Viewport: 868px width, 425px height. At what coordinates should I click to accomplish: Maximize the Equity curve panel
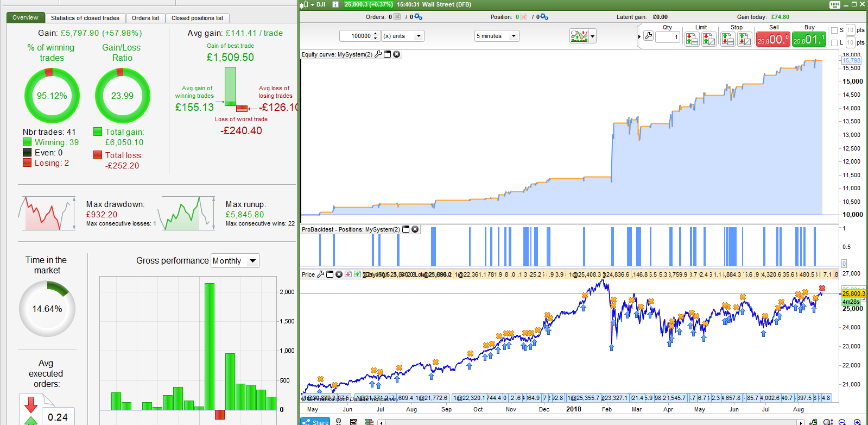(x=388, y=54)
